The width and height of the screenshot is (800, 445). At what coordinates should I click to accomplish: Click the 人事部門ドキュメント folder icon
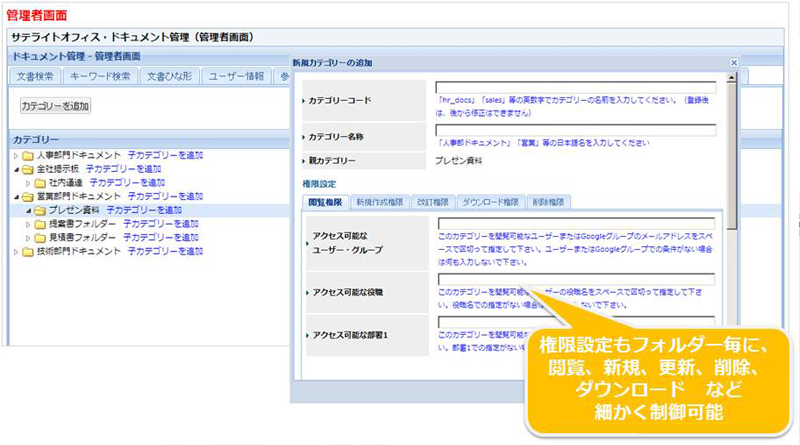pos(27,156)
